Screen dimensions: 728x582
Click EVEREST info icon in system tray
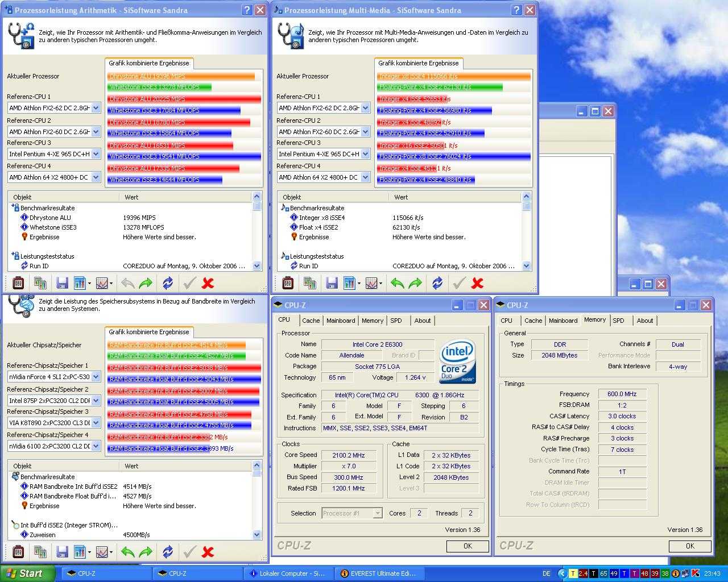675,573
